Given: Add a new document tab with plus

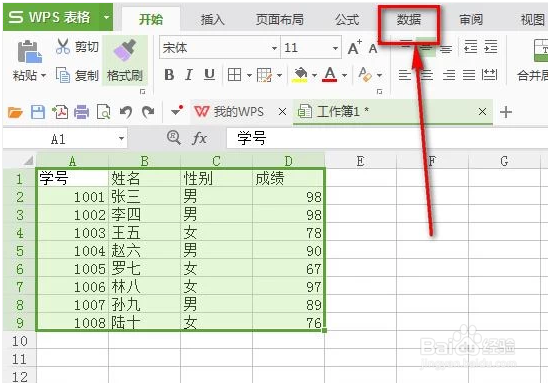Looking at the screenshot, I should [x=506, y=112].
